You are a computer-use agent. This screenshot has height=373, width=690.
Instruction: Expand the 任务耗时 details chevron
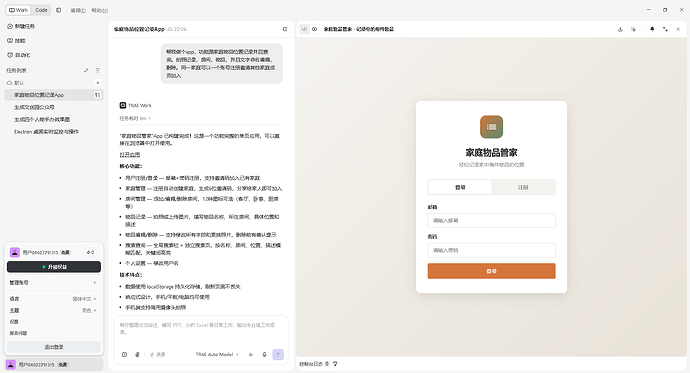pyautogui.click(x=150, y=118)
